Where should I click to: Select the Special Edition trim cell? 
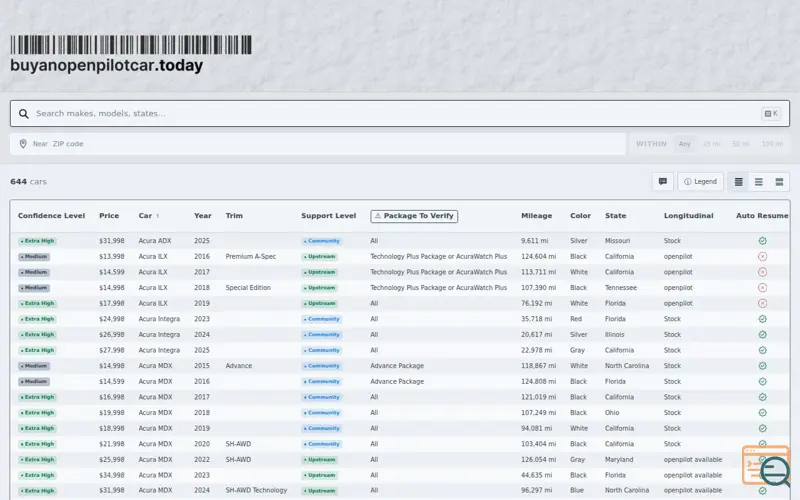point(248,288)
